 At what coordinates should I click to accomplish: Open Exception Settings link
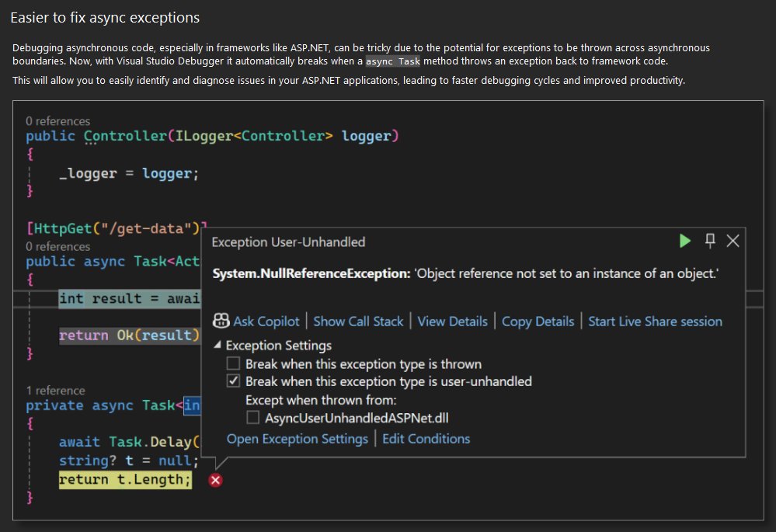(298, 439)
